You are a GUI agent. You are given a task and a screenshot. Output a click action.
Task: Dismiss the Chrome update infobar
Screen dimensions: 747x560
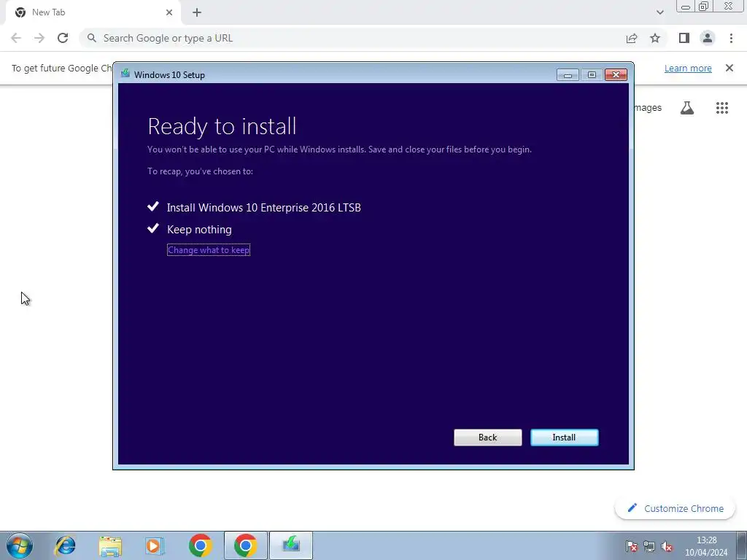pyautogui.click(x=729, y=68)
